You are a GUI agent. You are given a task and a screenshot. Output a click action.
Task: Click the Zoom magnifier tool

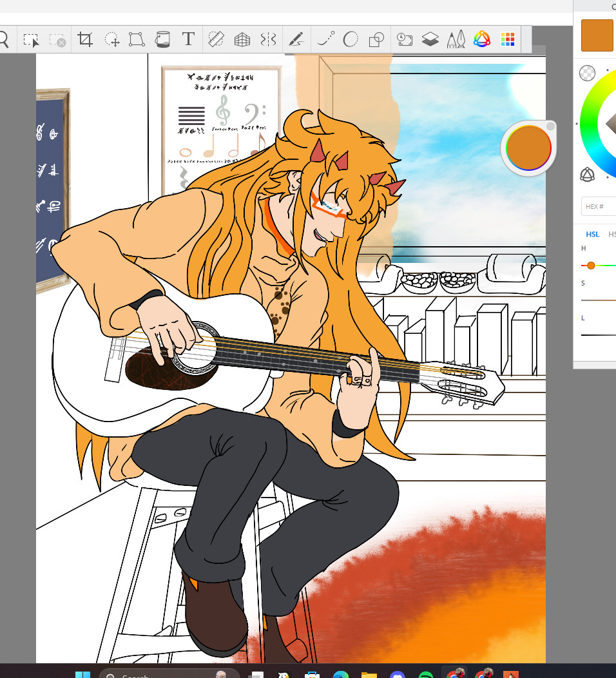(3, 39)
